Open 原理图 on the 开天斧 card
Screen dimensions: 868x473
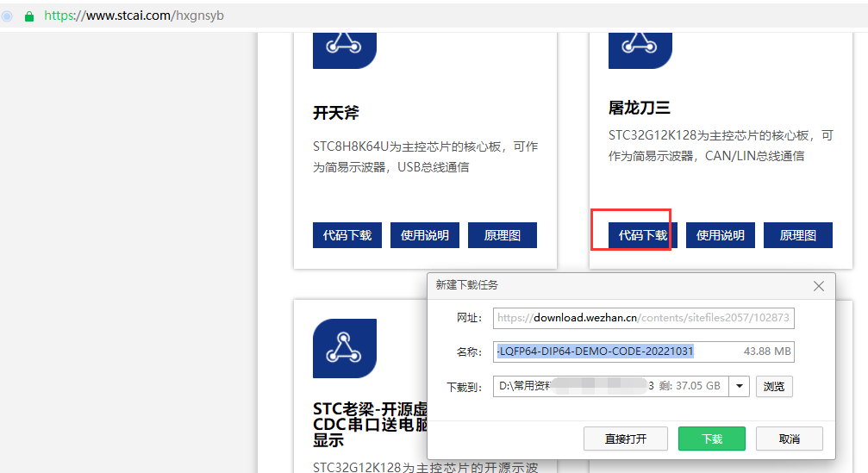502,235
